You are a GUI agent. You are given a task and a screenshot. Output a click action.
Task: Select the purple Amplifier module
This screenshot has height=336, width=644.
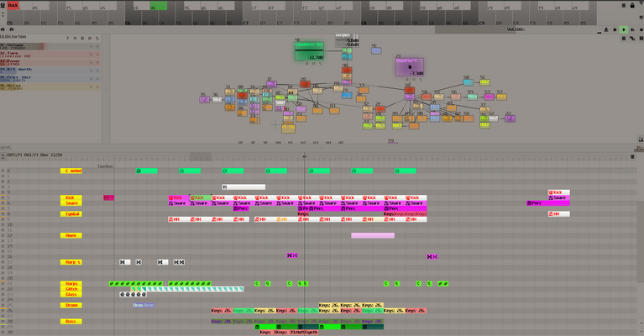(410, 67)
